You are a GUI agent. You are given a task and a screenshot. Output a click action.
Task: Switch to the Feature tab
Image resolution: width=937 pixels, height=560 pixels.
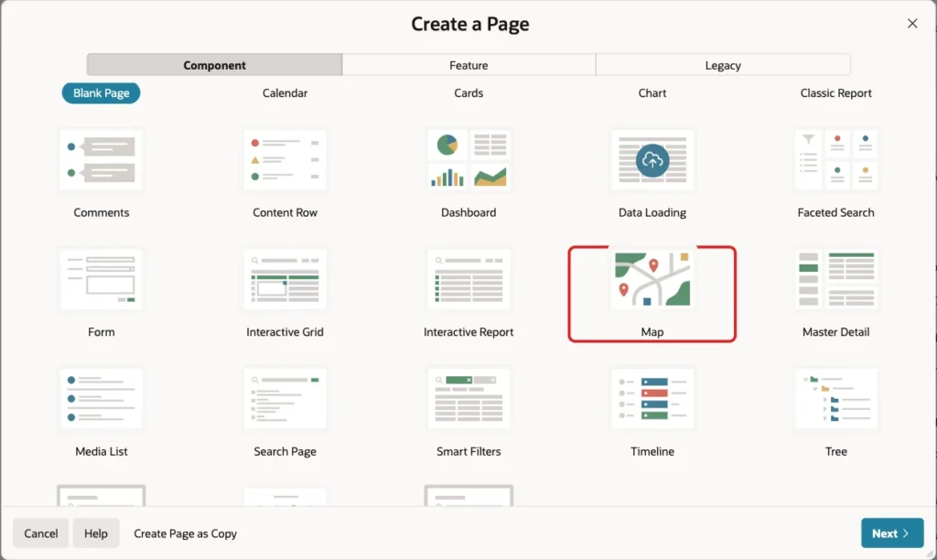click(x=468, y=65)
